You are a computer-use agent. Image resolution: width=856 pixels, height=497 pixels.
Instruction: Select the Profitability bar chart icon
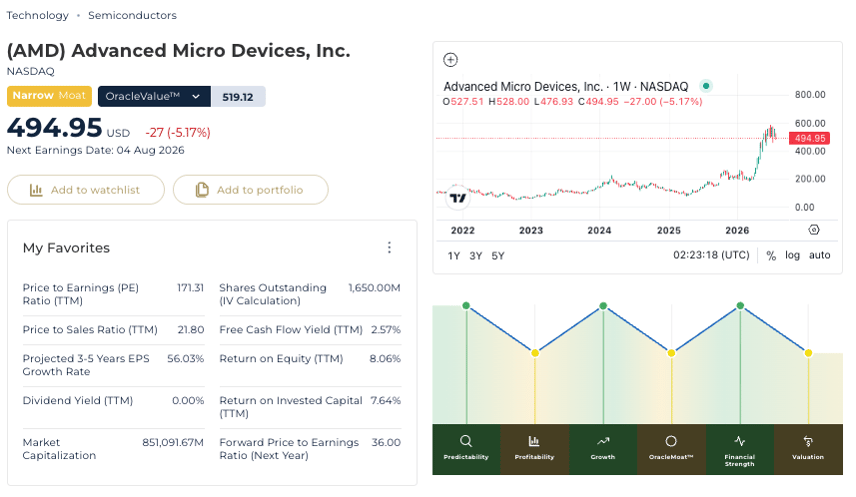534,441
